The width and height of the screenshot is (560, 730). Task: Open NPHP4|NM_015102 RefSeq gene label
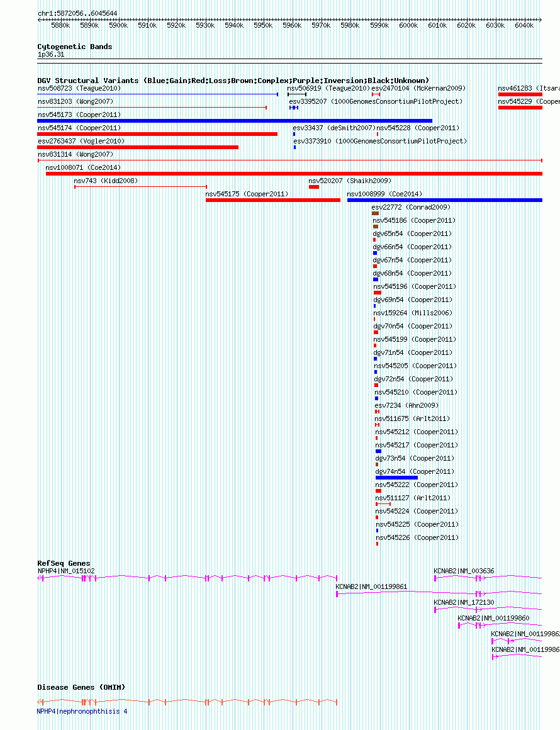(x=66, y=571)
